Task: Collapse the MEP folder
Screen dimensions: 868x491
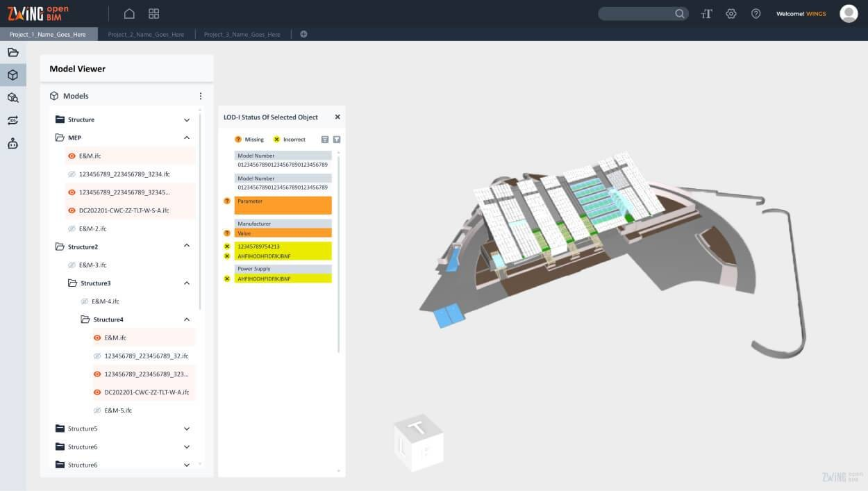Action: 187,138
